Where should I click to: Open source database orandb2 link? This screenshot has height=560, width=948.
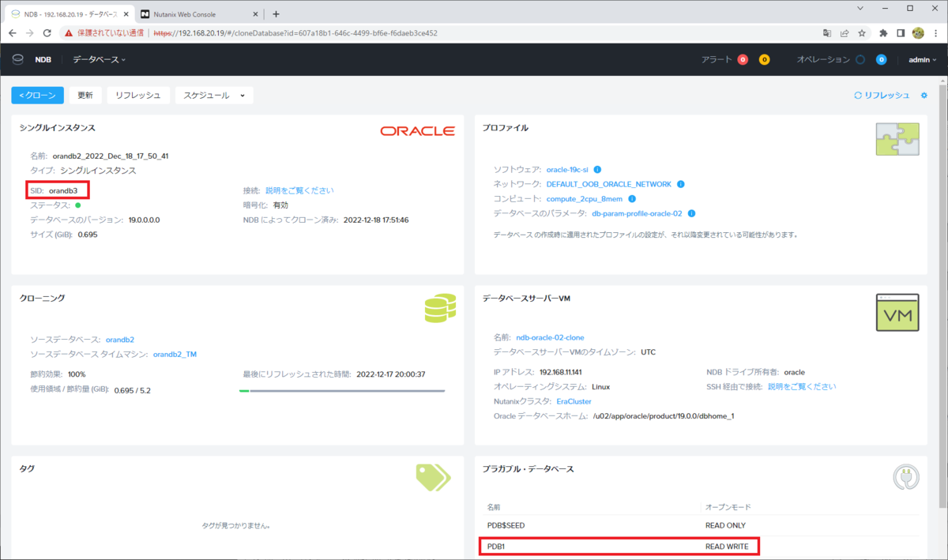click(x=120, y=340)
